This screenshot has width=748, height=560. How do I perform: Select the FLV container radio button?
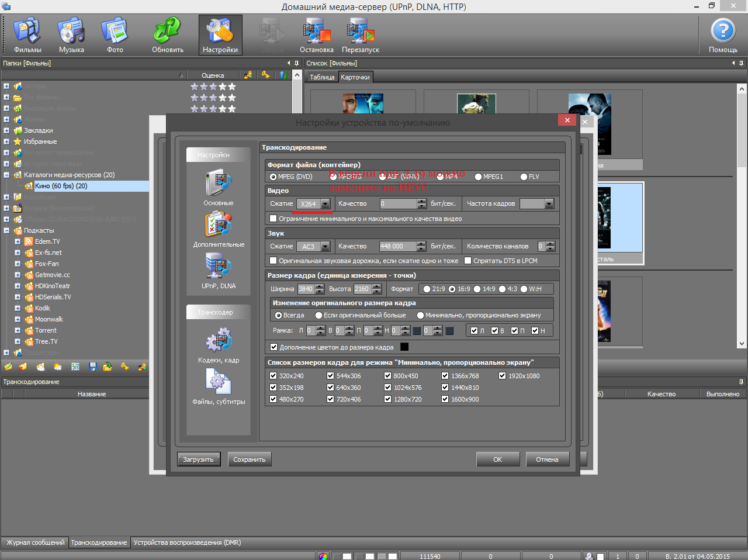(524, 177)
